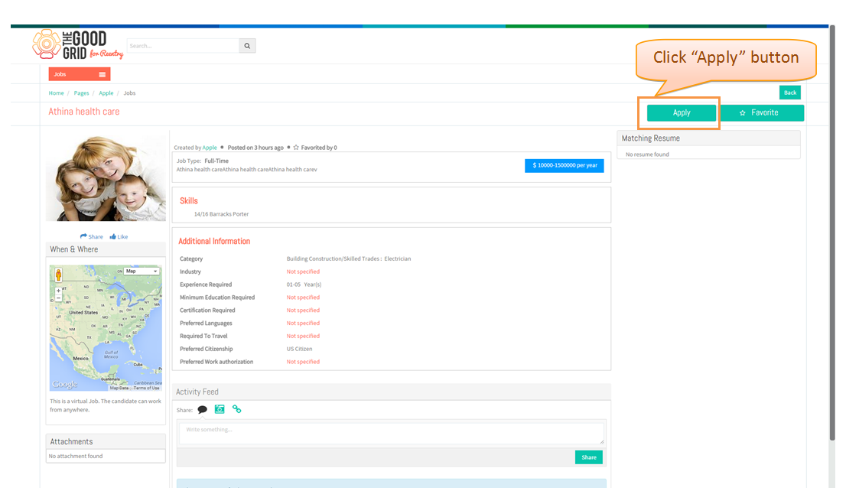Click the salary range badge

[565, 165]
